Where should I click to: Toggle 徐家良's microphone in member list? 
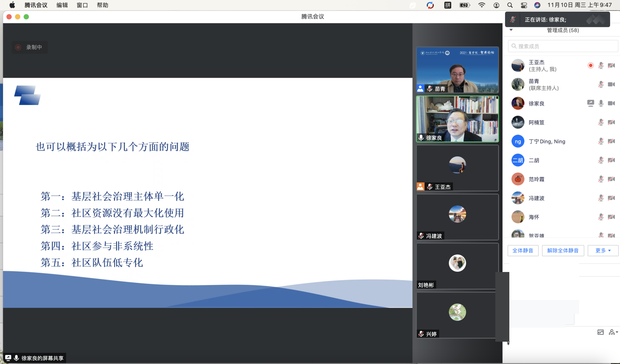(x=601, y=103)
